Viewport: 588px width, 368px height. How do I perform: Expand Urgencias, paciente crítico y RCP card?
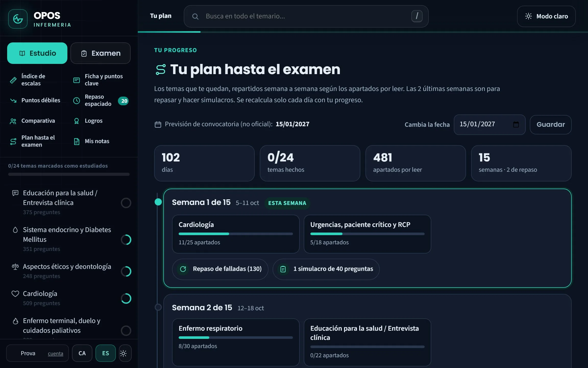click(367, 234)
